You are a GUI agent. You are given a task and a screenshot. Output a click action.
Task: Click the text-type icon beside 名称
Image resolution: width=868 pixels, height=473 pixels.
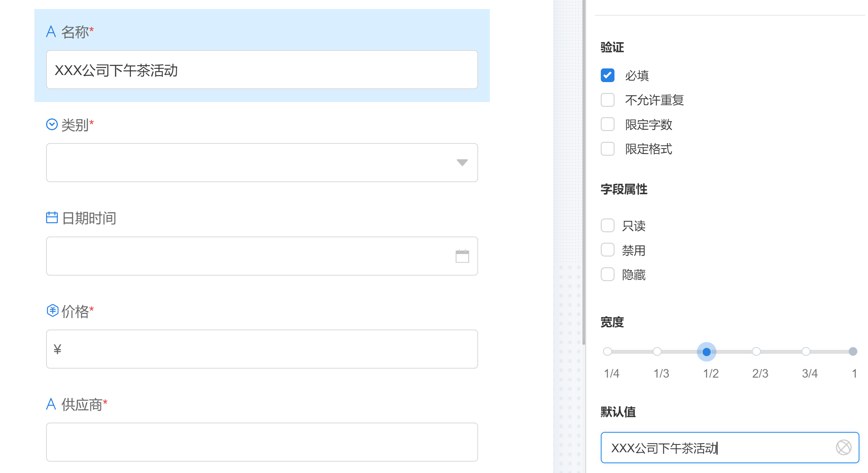pyautogui.click(x=51, y=32)
